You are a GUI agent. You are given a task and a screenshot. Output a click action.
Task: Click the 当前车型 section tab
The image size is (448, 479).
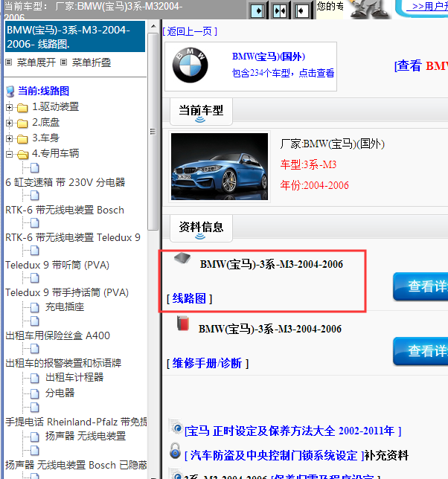[x=201, y=112]
